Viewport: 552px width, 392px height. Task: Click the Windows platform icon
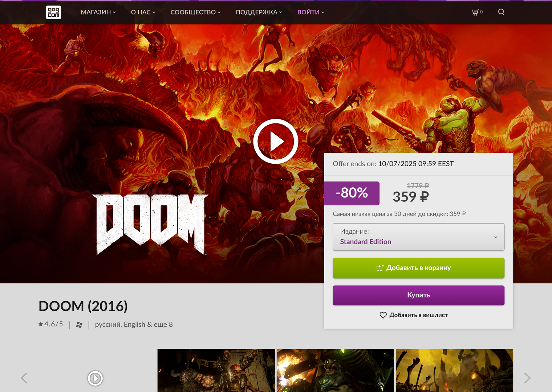pos(79,324)
